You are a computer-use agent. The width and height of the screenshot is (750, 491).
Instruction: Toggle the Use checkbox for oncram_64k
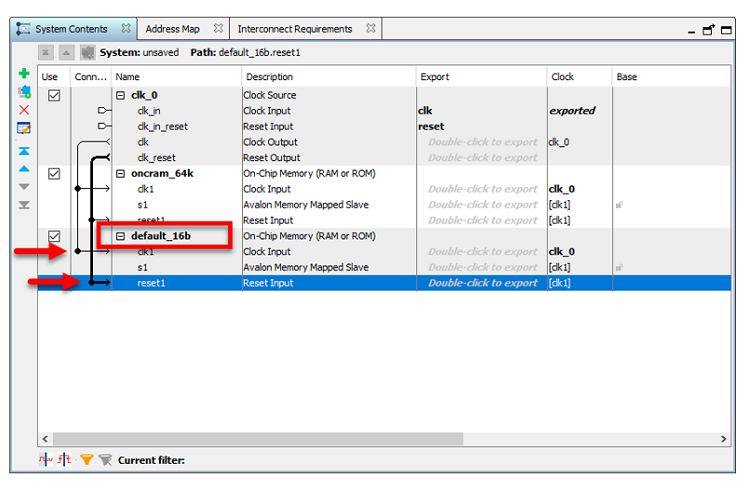pos(54,174)
